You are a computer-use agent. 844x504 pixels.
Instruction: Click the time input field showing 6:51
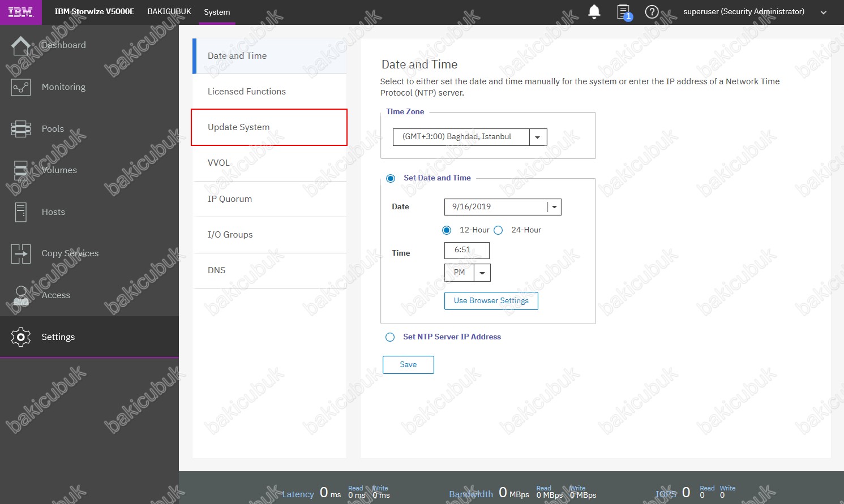click(467, 250)
